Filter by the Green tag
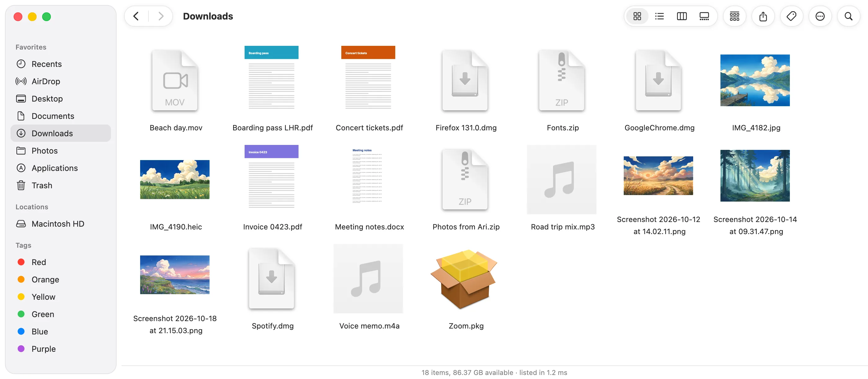Screen dimensions: 868x379 [61, 314]
